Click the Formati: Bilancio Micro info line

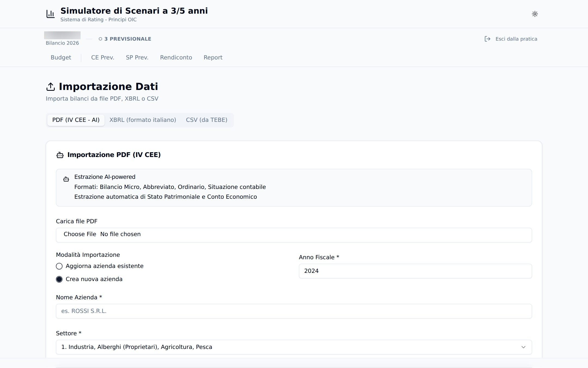click(x=170, y=187)
